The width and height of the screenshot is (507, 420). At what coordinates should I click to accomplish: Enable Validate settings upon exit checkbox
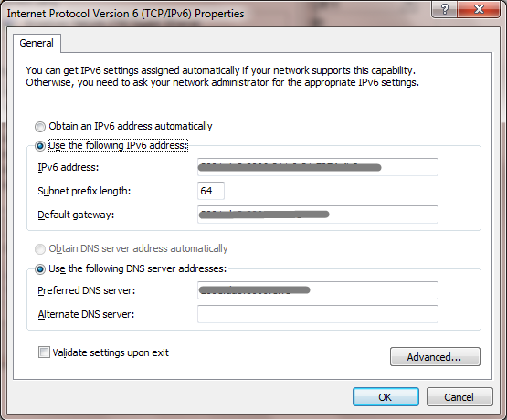click(44, 352)
